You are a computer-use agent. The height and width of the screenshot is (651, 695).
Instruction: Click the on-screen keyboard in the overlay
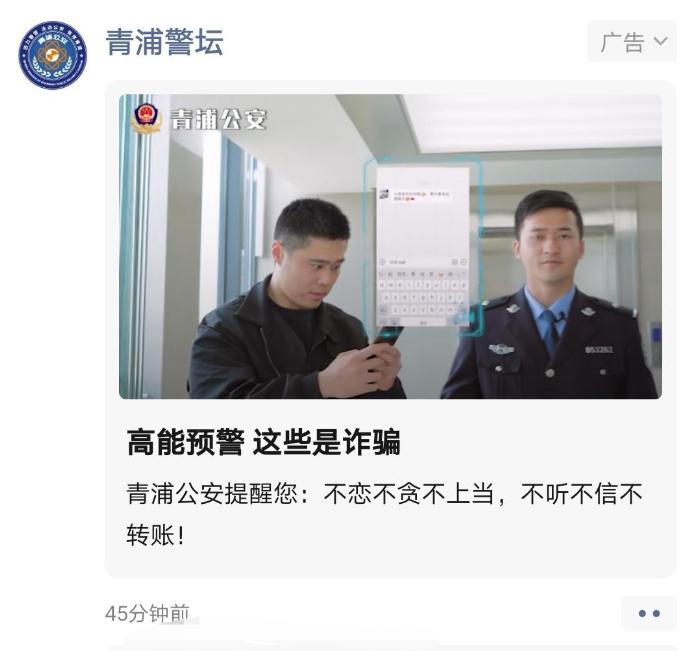(423, 294)
